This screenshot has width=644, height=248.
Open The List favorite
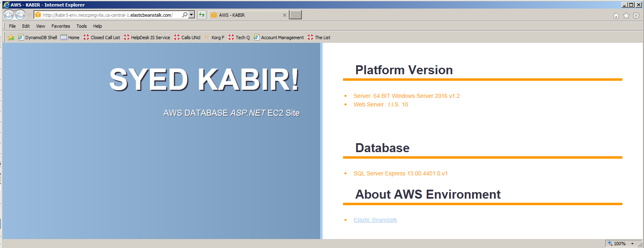(319, 38)
